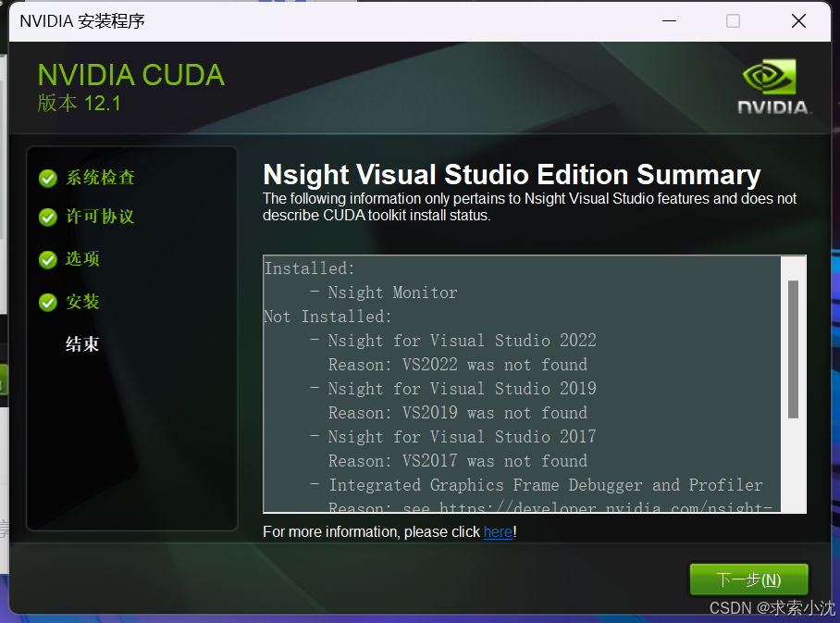Select the 安装 step in sidebar

(82, 302)
